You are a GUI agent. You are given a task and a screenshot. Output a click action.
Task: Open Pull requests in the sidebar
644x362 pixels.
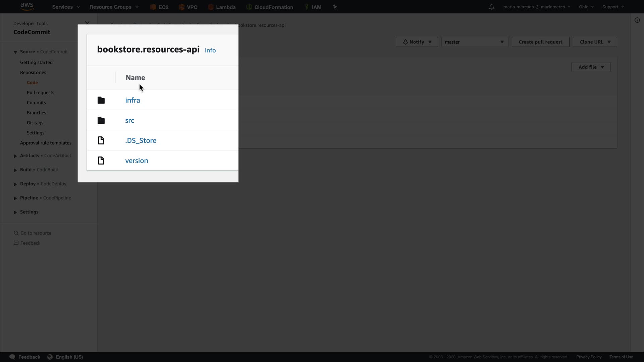click(x=40, y=93)
